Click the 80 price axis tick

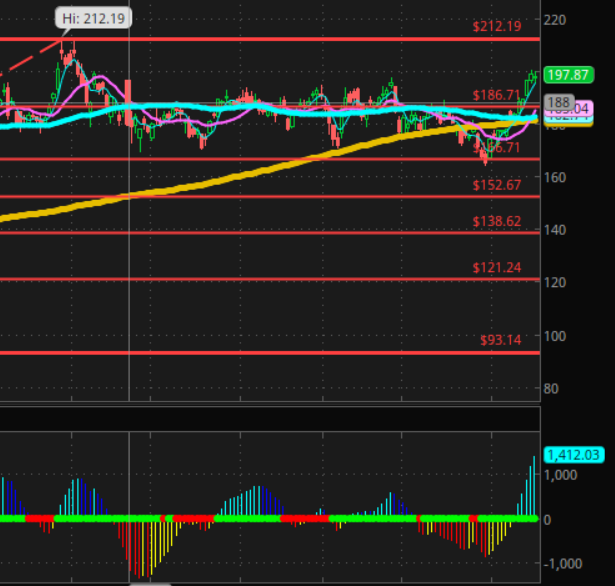(x=551, y=389)
